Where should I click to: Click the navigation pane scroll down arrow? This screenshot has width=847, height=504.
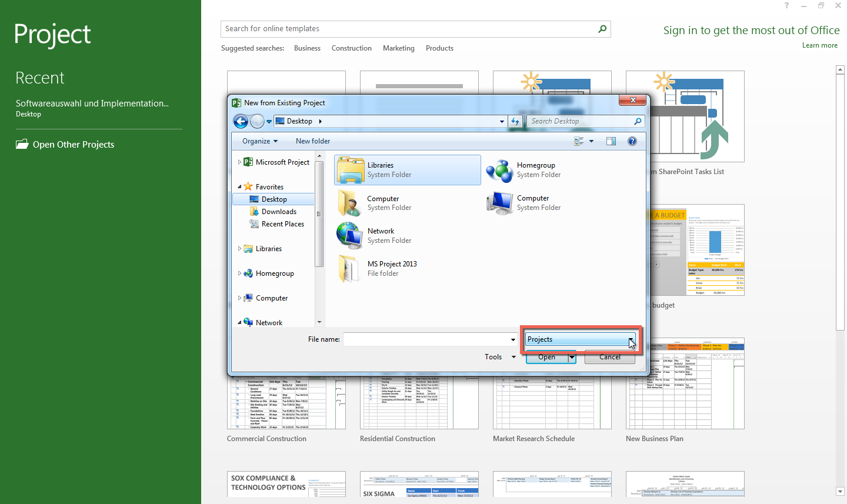tap(319, 322)
